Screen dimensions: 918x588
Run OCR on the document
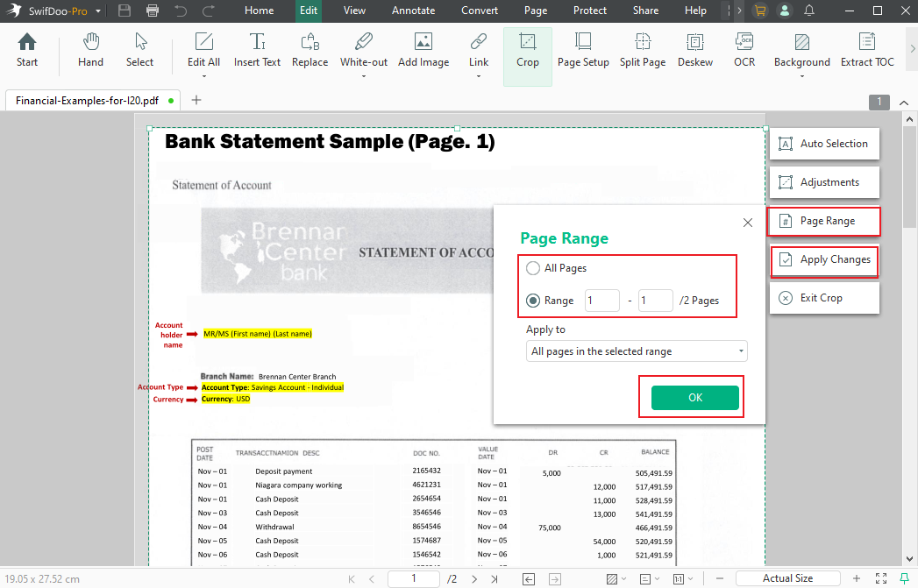(x=744, y=48)
